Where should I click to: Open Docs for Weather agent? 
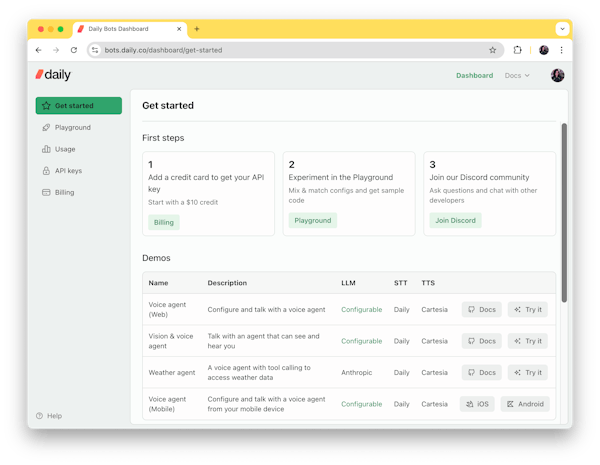[x=482, y=372]
